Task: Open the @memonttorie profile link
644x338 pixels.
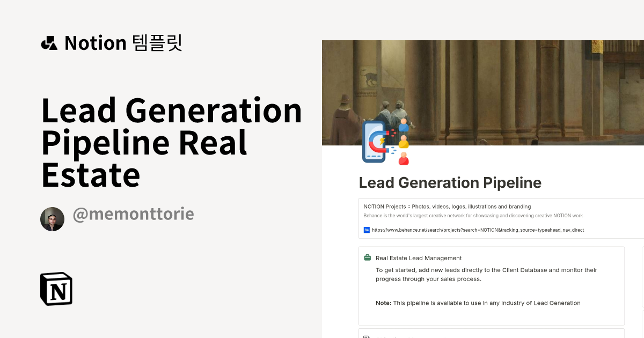Action: pos(133,214)
